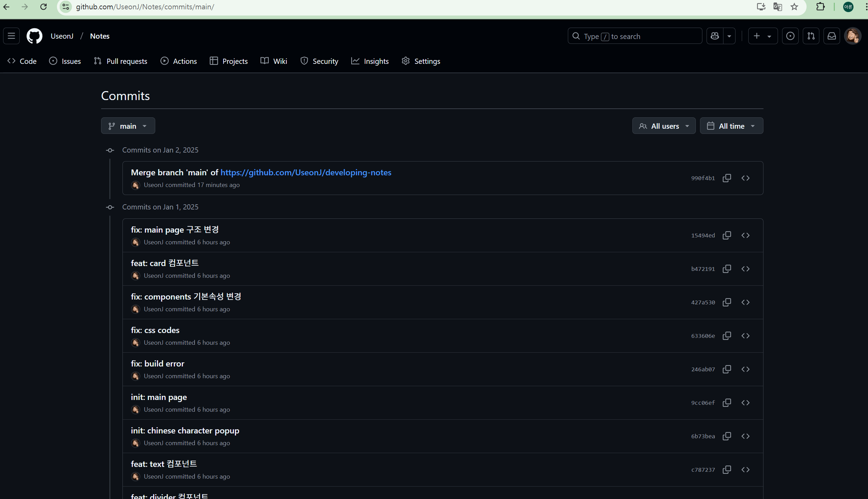Copy full SHA for commit 633606e

[x=727, y=336]
